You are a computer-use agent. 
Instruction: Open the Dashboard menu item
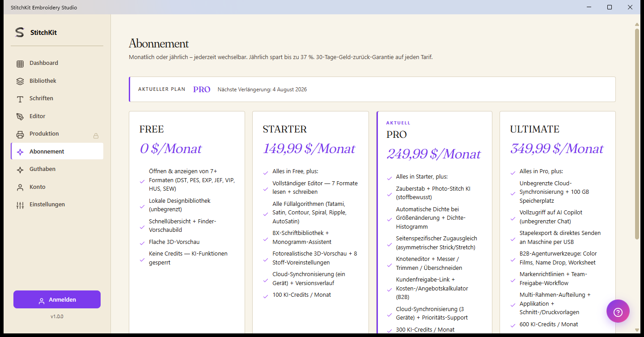pyautogui.click(x=57, y=63)
